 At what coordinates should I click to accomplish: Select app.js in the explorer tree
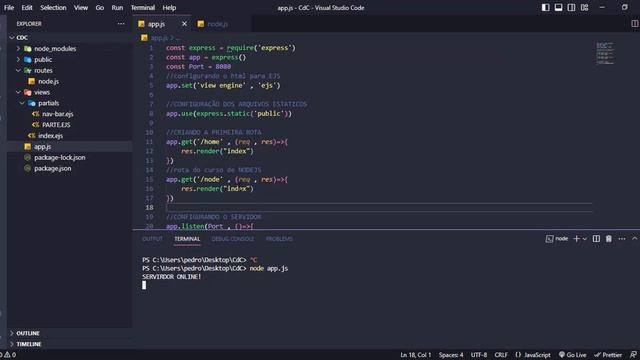point(69,147)
